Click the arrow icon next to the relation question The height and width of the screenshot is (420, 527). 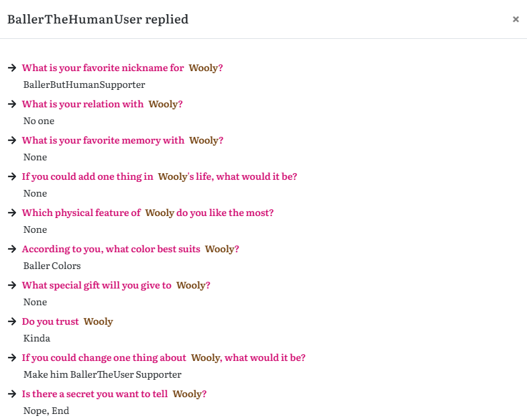[12, 104]
